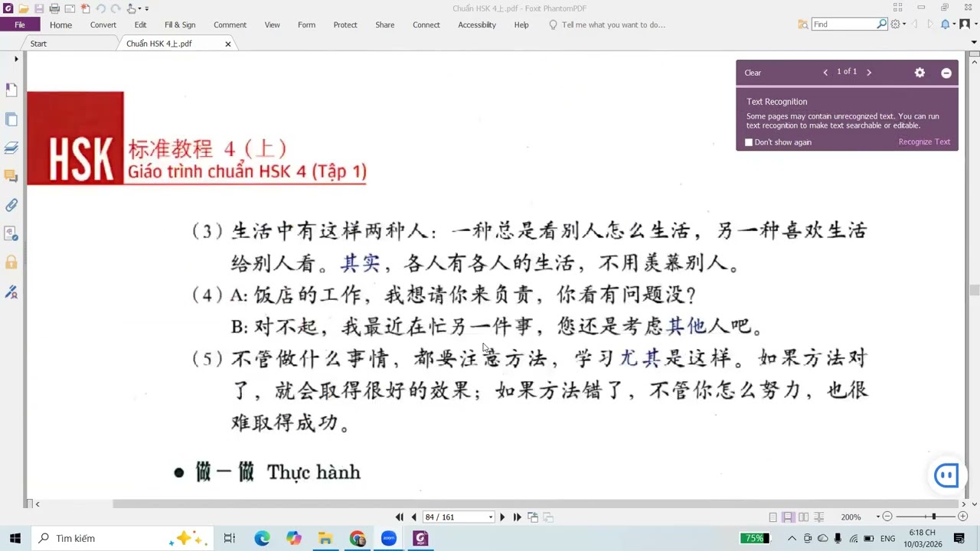Select facing pages view mode

pos(803,517)
